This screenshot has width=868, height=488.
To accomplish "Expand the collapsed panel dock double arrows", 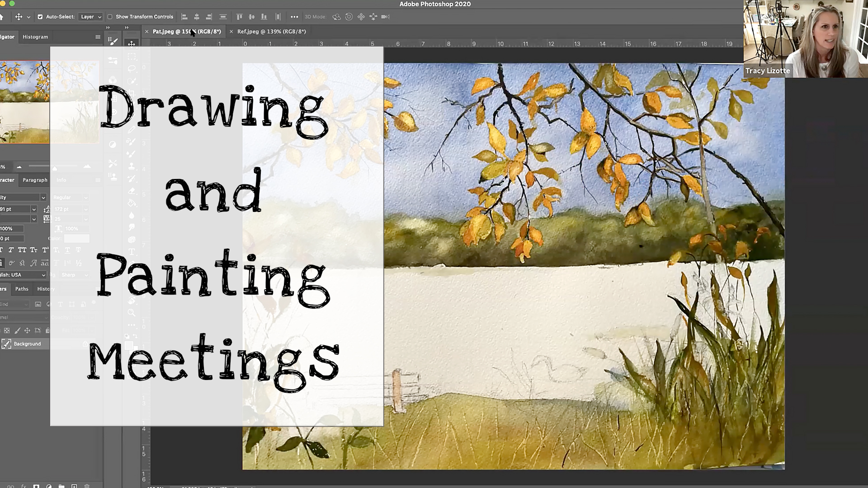I will [x=108, y=28].
